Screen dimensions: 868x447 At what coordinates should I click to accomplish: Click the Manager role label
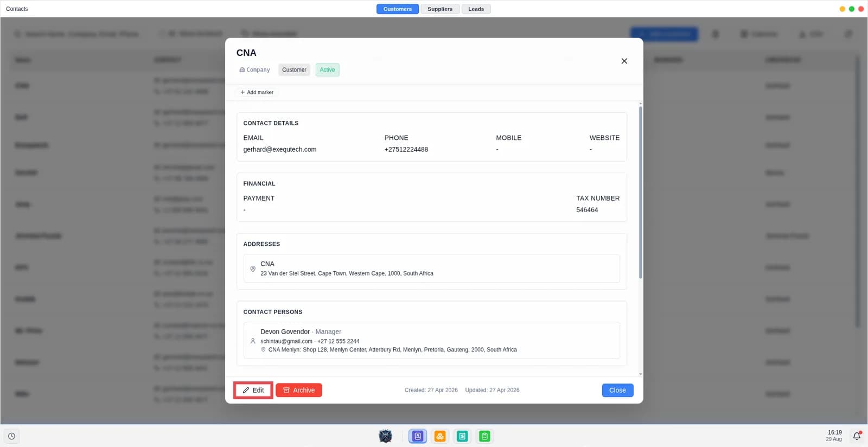[328, 331]
